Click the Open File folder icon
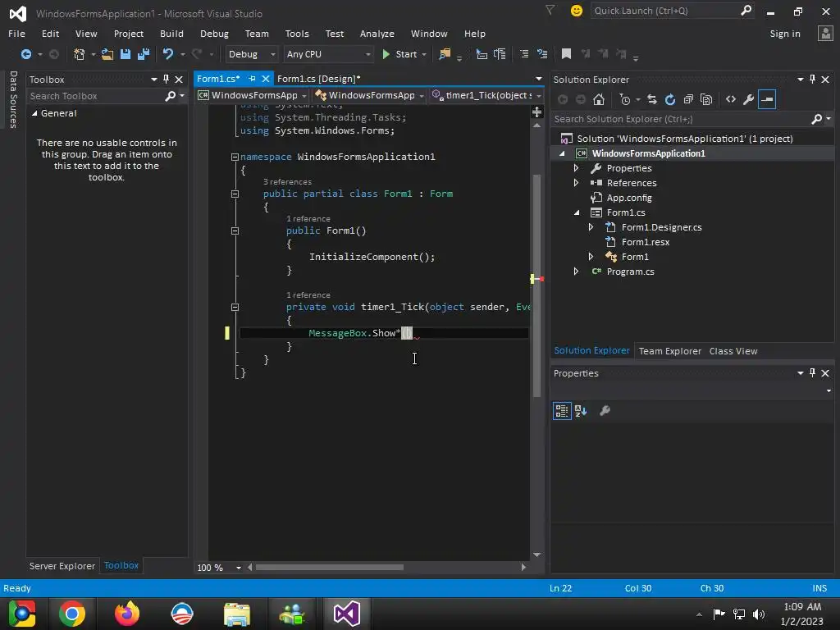 [107, 54]
